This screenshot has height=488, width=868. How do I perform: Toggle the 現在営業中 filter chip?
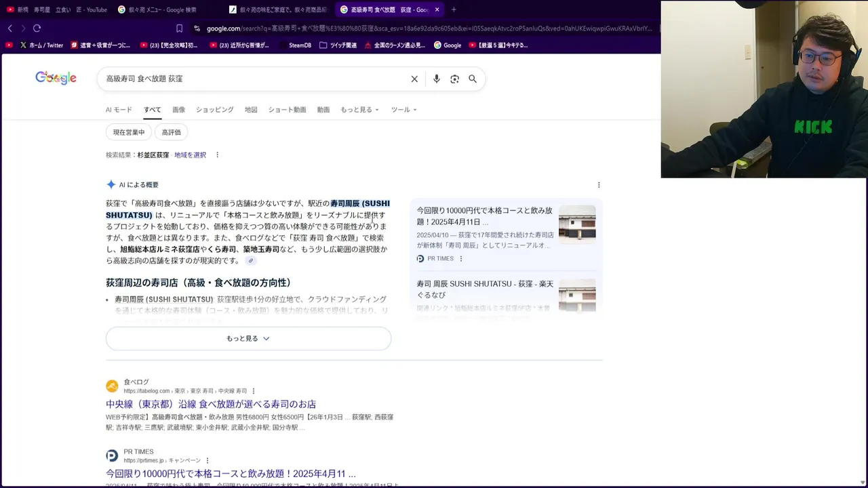pos(129,132)
